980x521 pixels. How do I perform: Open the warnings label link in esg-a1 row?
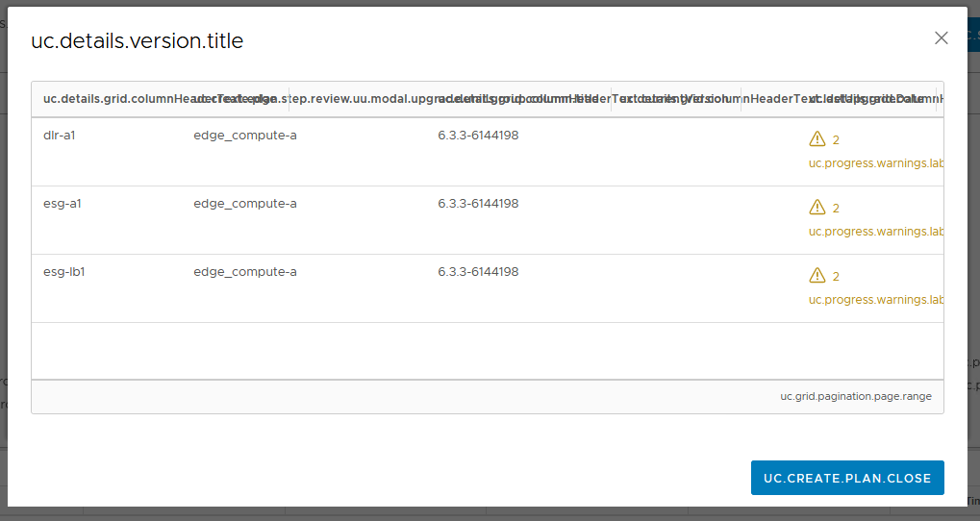(x=875, y=232)
